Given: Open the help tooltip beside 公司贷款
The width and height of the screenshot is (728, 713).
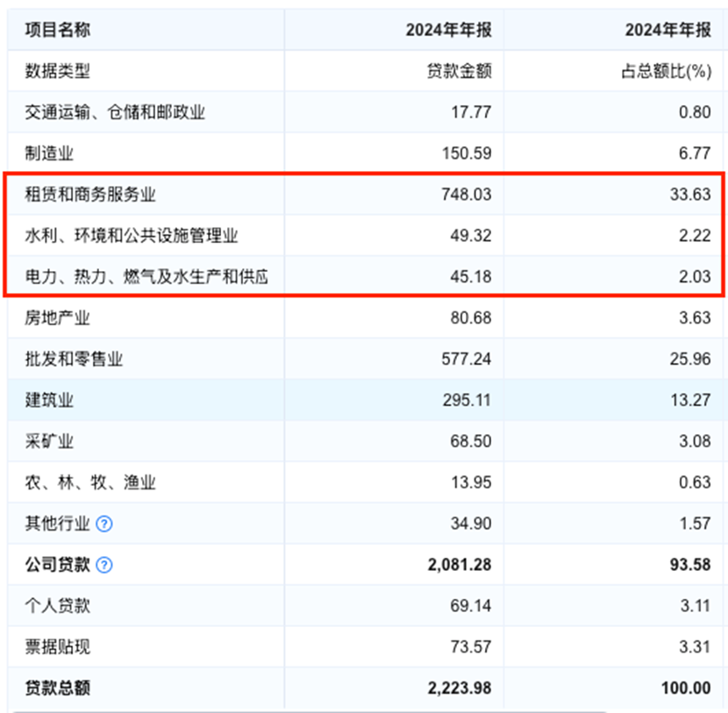Looking at the screenshot, I should pos(107,565).
